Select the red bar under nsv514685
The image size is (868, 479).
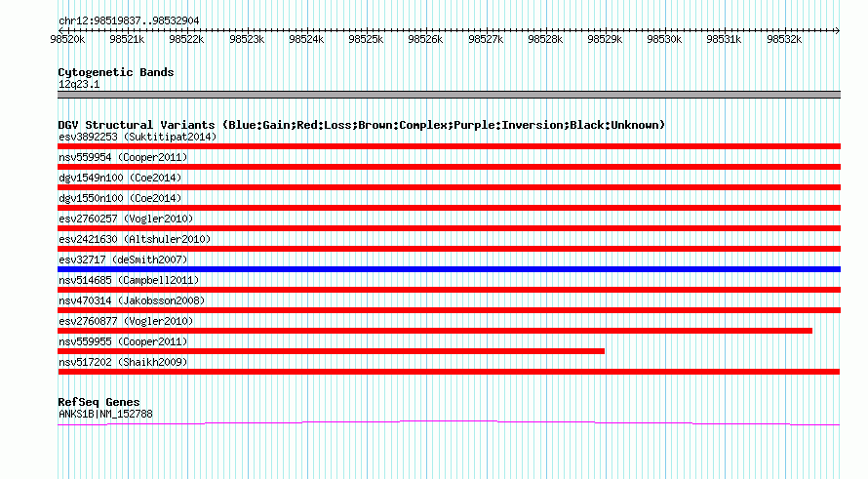[x=449, y=290]
